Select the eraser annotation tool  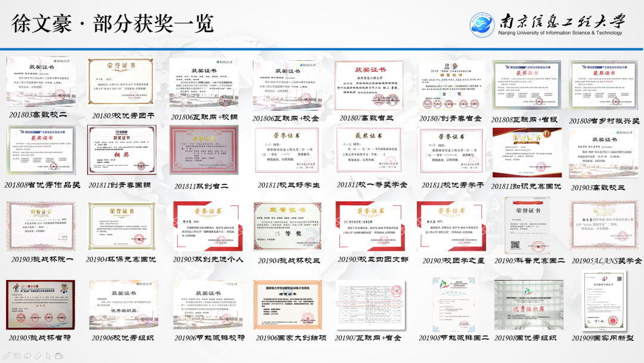click(x=38, y=356)
